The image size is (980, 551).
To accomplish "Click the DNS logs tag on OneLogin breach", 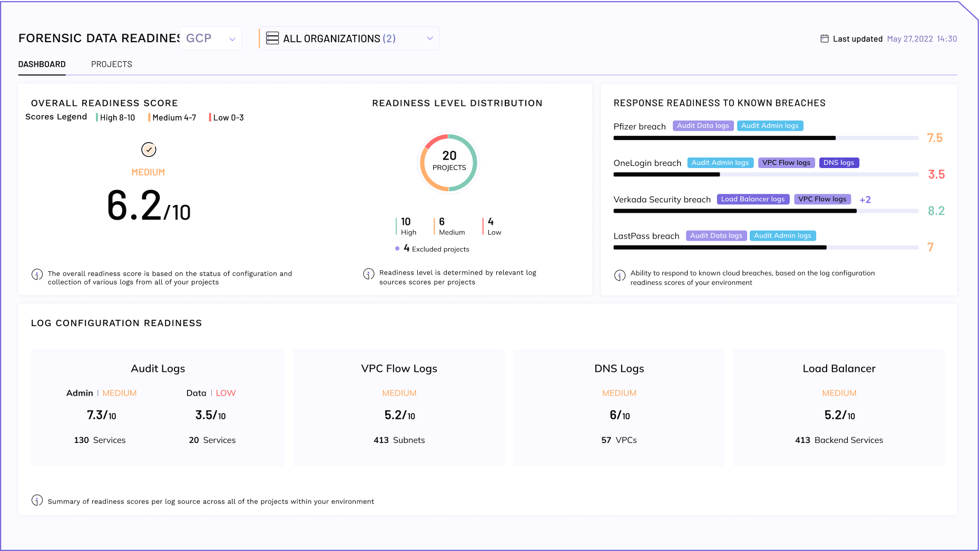I will pos(839,163).
